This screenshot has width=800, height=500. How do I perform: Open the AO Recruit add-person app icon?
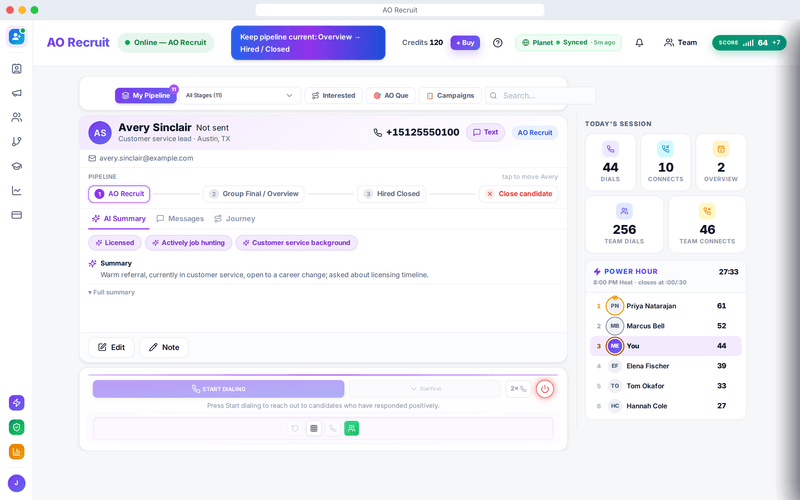click(16, 37)
